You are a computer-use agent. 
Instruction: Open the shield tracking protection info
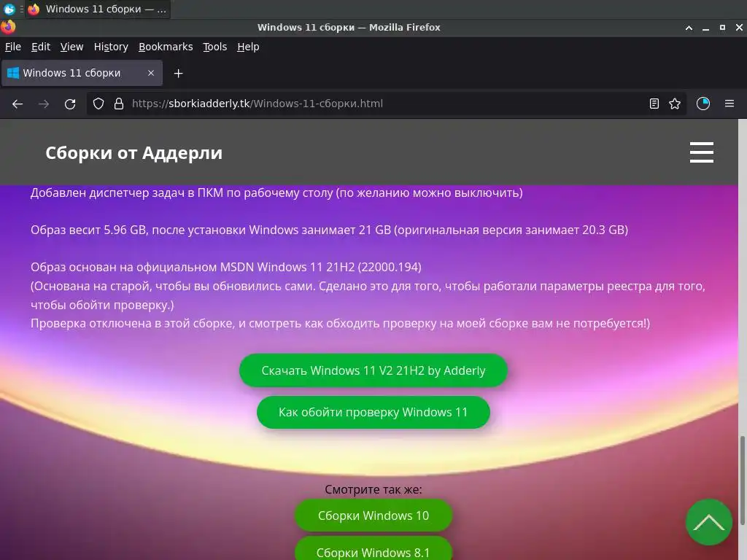(x=98, y=104)
